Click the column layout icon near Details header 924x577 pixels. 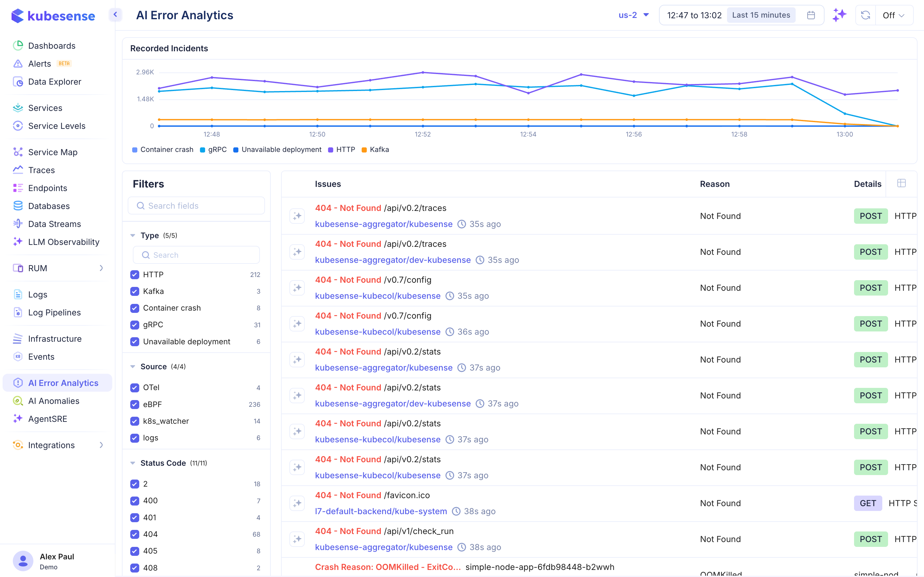[902, 183]
